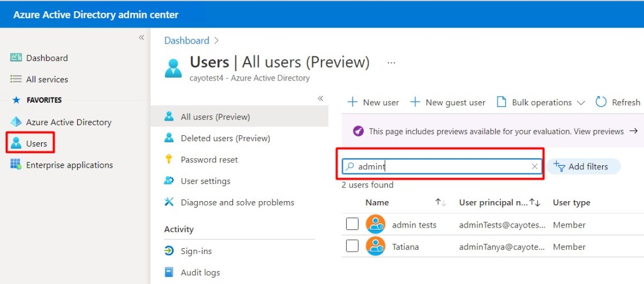Open Audit logs activity item
This screenshot has width=644, height=284.
click(200, 272)
